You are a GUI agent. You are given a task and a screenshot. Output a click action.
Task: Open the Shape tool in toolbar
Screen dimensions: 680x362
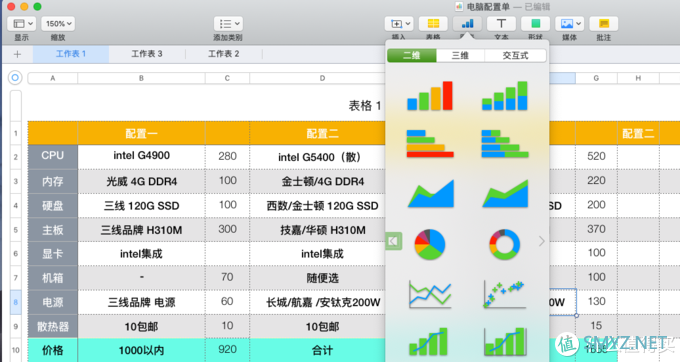536,24
